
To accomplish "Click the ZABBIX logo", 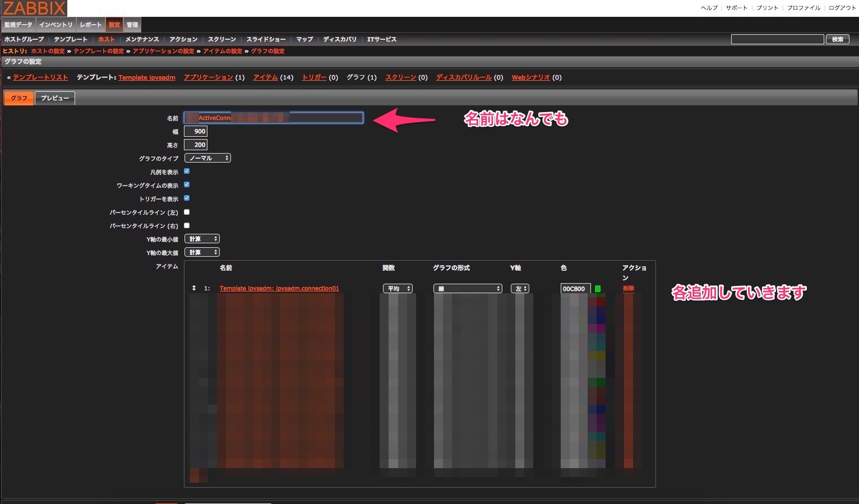I will click(x=34, y=8).
